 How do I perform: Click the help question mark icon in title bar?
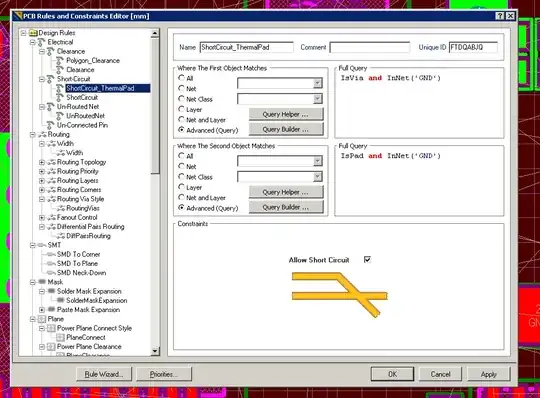pyautogui.click(x=499, y=16)
